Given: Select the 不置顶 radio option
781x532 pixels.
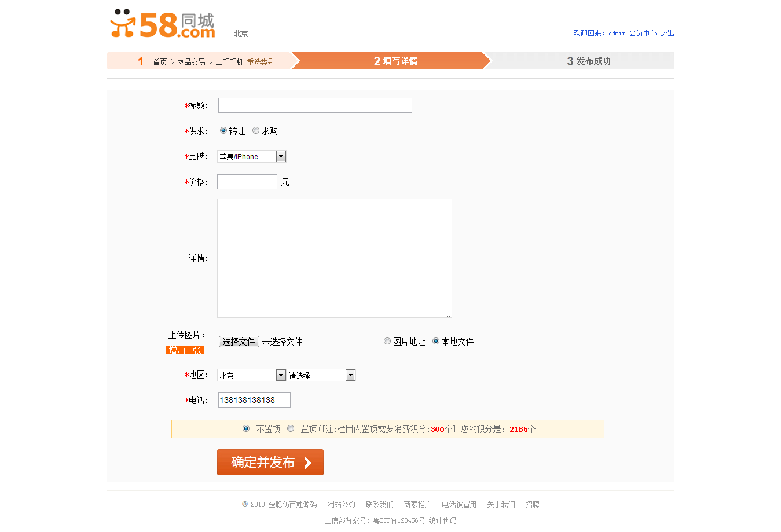Looking at the screenshot, I should point(246,429).
